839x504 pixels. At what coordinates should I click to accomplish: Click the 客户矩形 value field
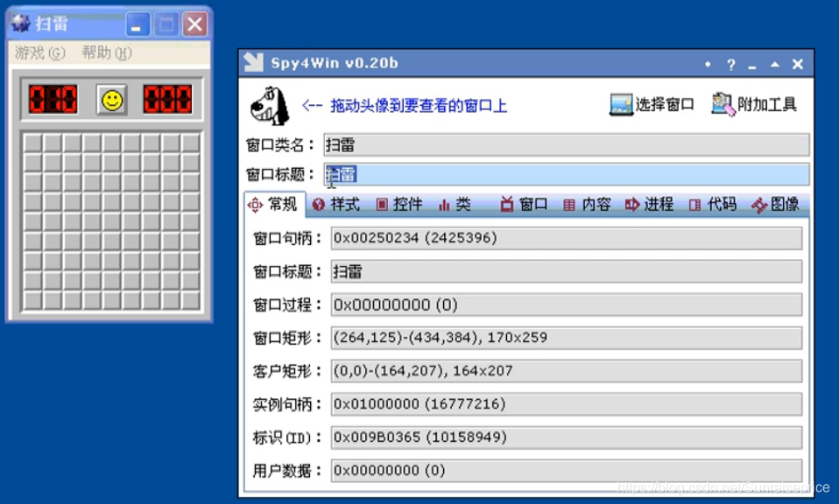[x=566, y=371]
